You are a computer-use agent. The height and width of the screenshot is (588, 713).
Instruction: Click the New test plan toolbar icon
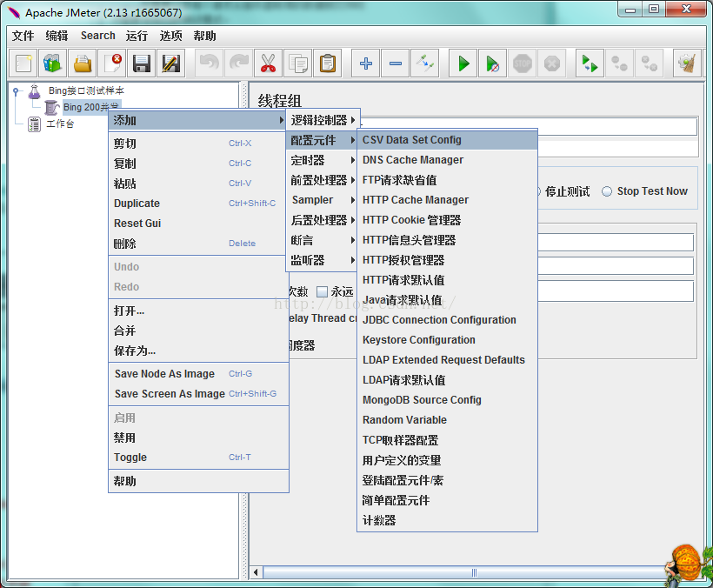(x=23, y=63)
